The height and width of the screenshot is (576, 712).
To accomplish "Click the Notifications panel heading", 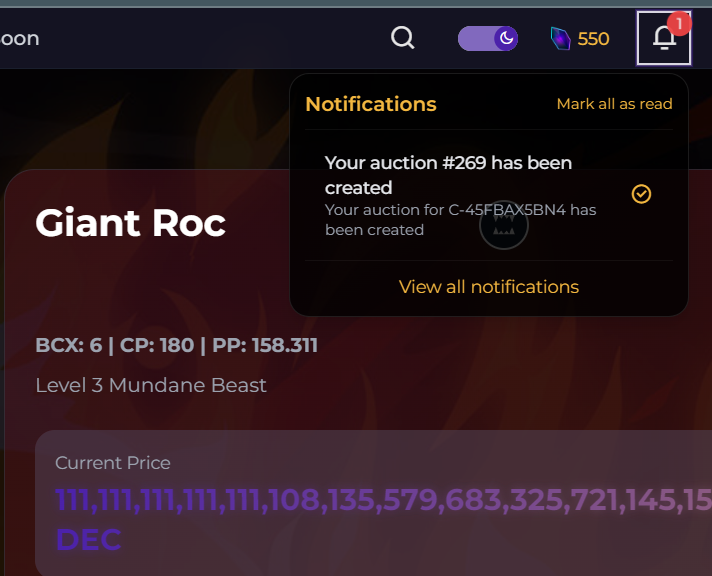I will point(371,104).
